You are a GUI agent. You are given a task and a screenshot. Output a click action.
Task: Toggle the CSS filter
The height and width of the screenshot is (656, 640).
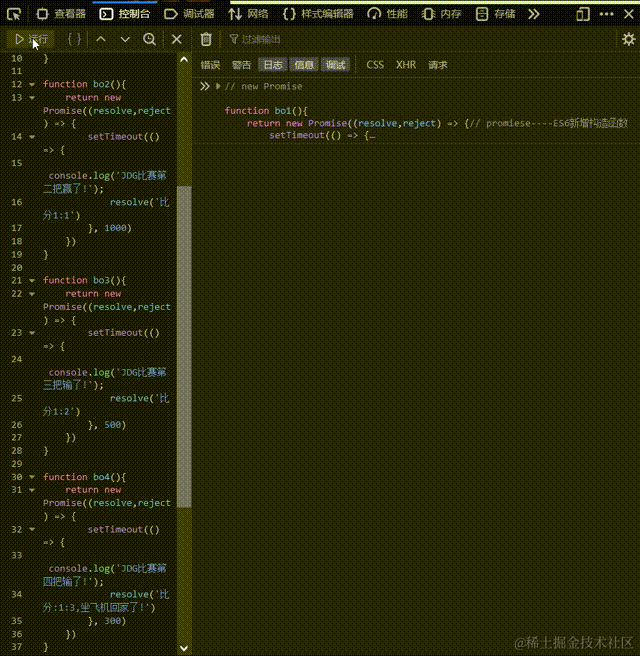coord(375,65)
